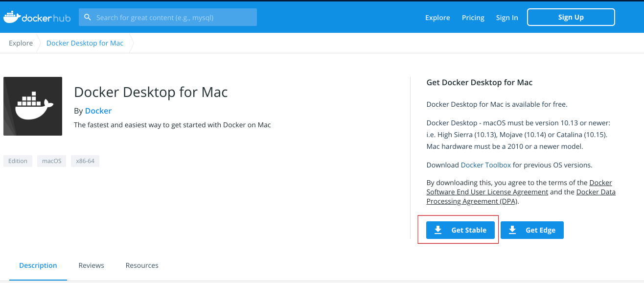Click the macOS tag
The width and height of the screenshot is (644, 283).
click(51, 161)
